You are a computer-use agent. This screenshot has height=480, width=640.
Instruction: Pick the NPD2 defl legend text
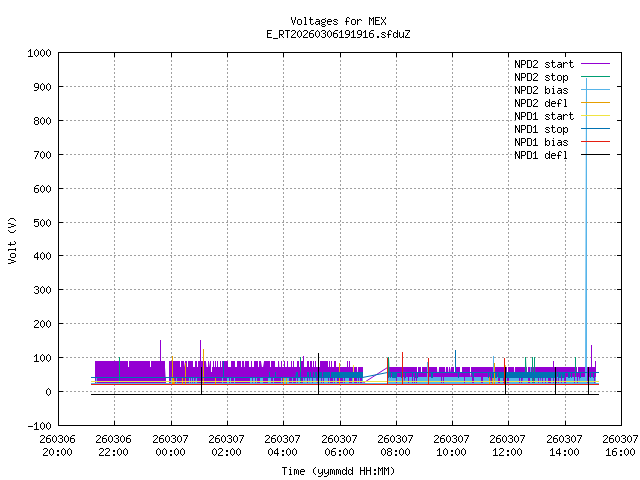pyautogui.click(x=541, y=103)
